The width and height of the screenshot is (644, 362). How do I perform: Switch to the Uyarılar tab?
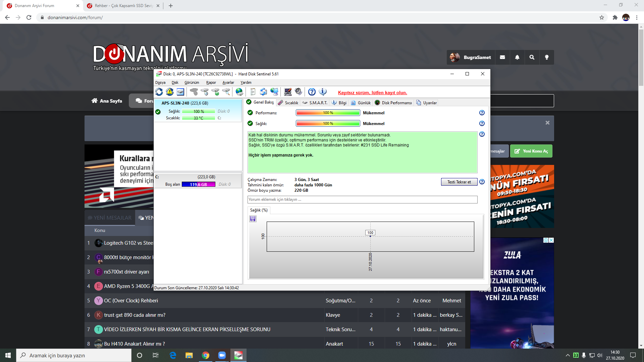pyautogui.click(x=427, y=103)
